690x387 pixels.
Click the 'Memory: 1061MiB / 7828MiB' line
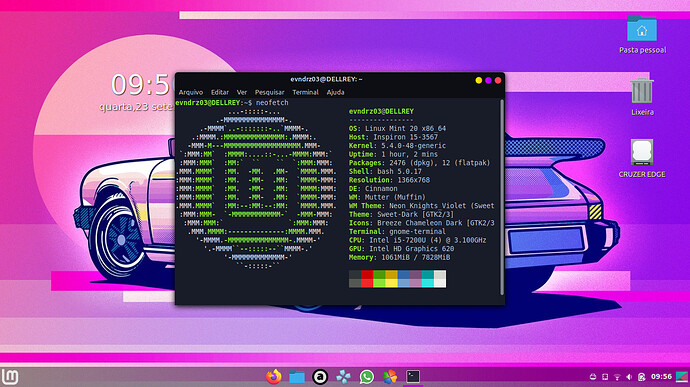[400, 257]
